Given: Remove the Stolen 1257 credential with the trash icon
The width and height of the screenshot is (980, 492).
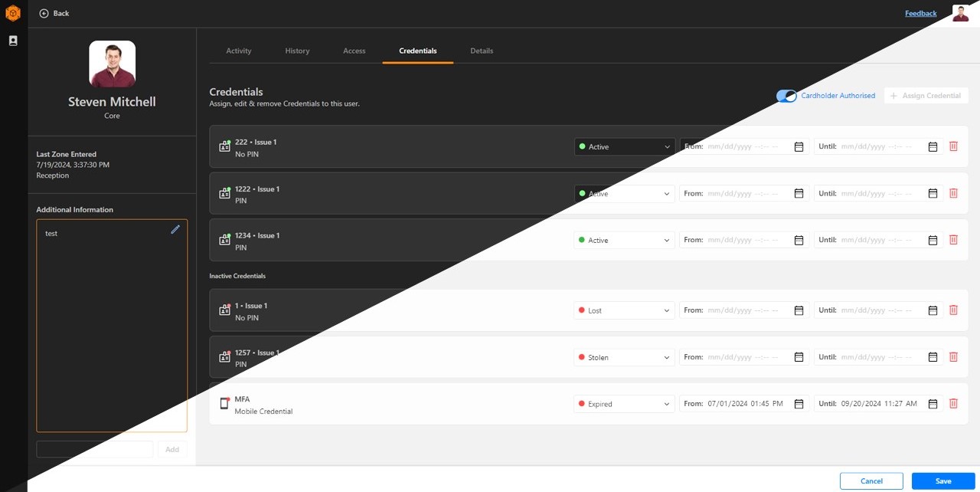Looking at the screenshot, I should [x=953, y=356].
